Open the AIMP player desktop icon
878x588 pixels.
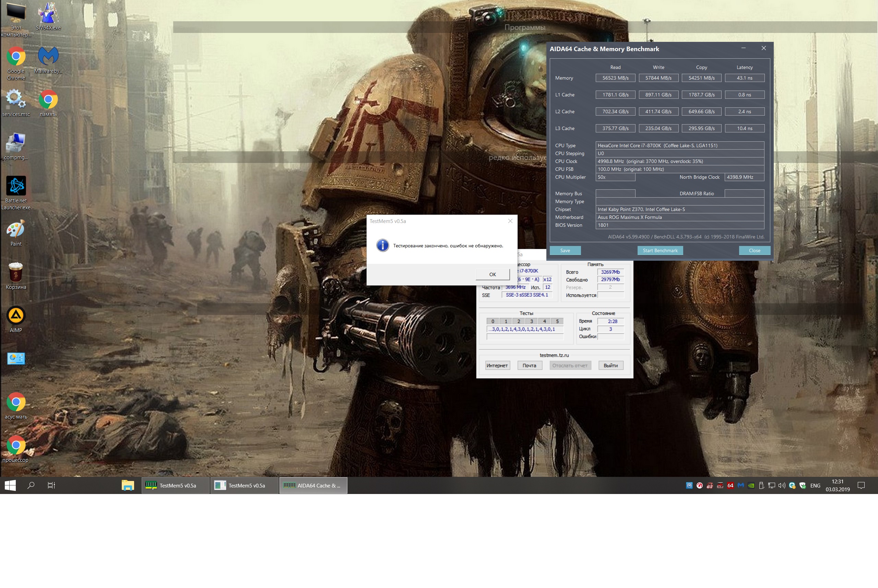tap(16, 319)
